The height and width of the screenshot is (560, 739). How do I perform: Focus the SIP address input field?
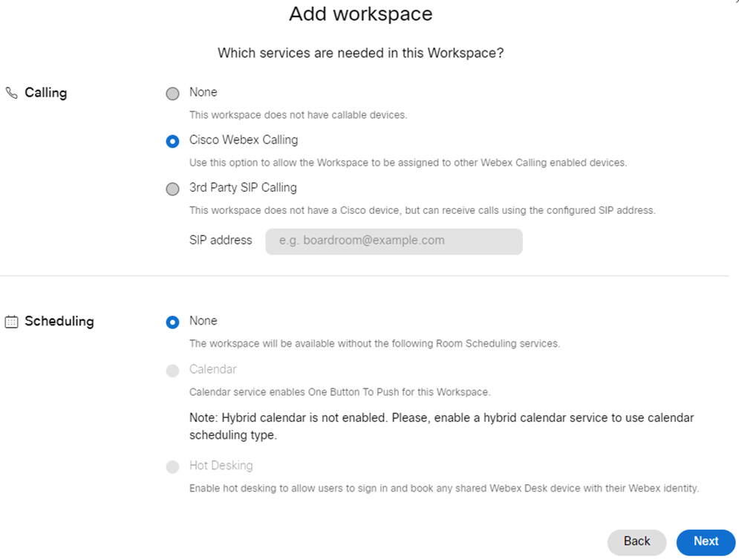[394, 241]
